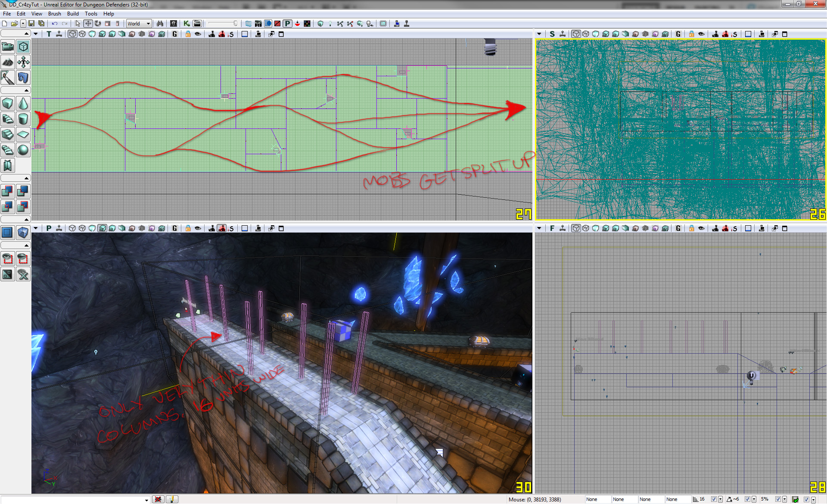
Task: Toggle the autosave checkbox in the status bar
Action: (806, 499)
